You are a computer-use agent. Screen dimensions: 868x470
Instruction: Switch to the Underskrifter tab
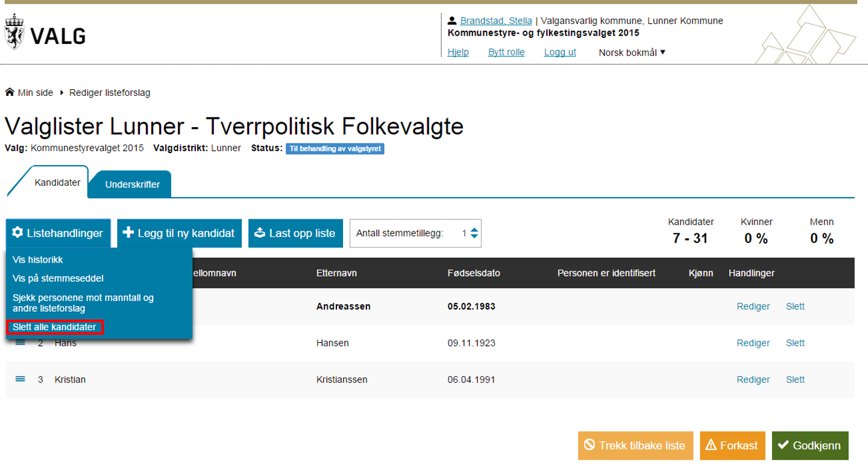coord(132,184)
